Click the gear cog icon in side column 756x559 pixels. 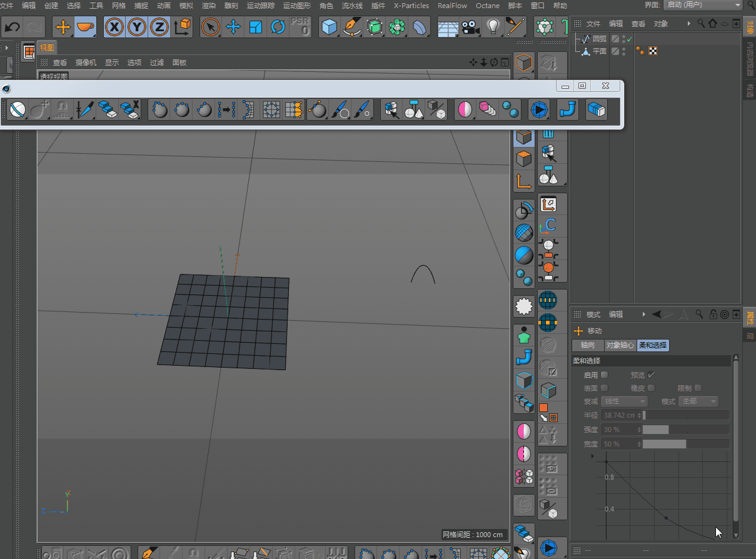tap(524, 306)
